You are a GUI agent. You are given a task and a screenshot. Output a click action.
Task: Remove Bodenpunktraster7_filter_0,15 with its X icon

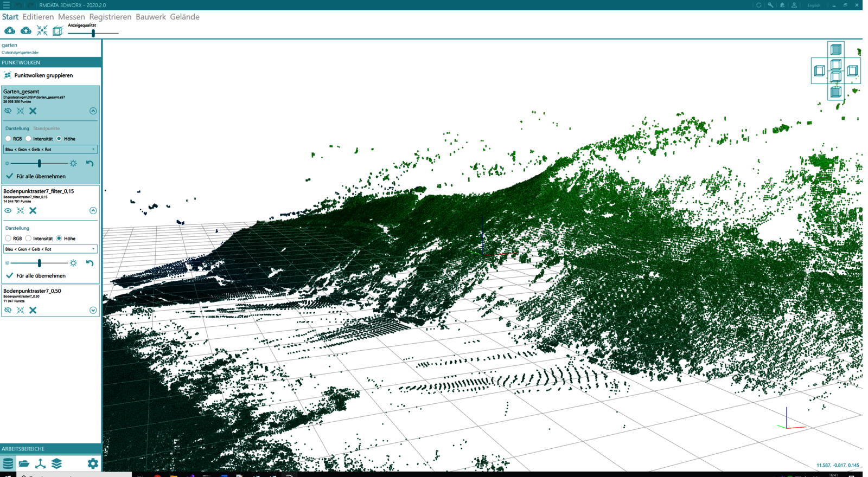pyautogui.click(x=33, y=211)
